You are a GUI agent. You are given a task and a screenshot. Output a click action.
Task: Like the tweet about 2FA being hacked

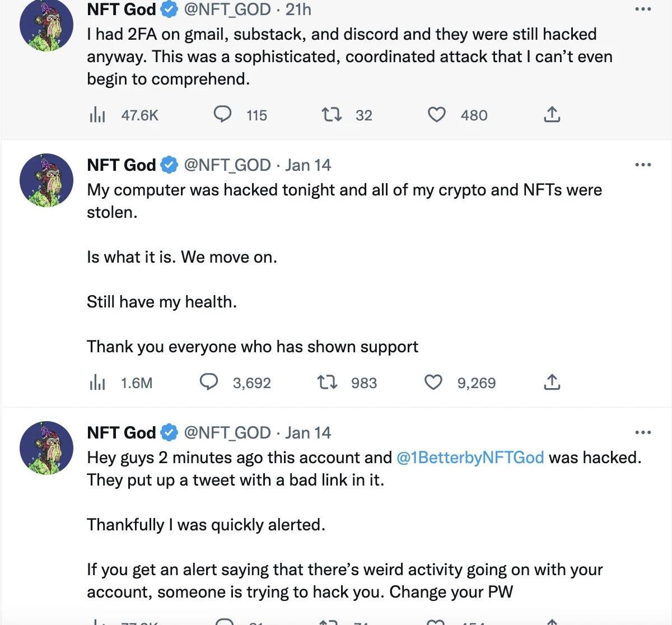click(437, 115)
